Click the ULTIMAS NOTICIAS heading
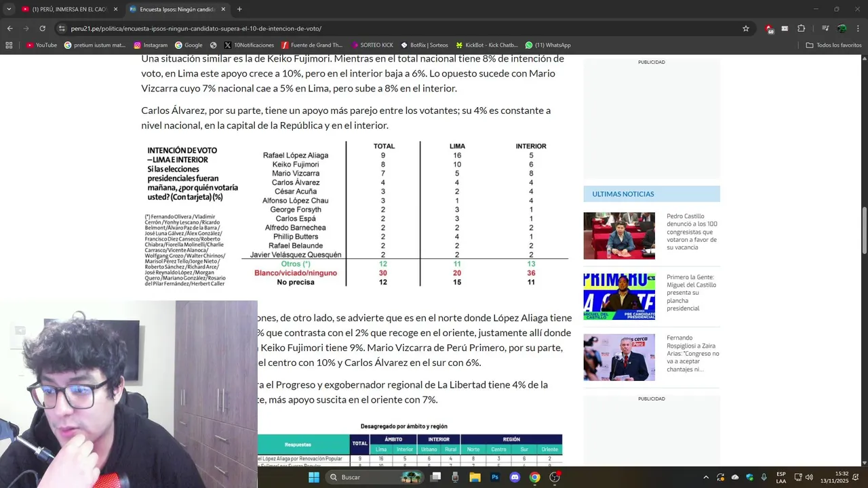868x488 pixels. (x=623, y=194)
